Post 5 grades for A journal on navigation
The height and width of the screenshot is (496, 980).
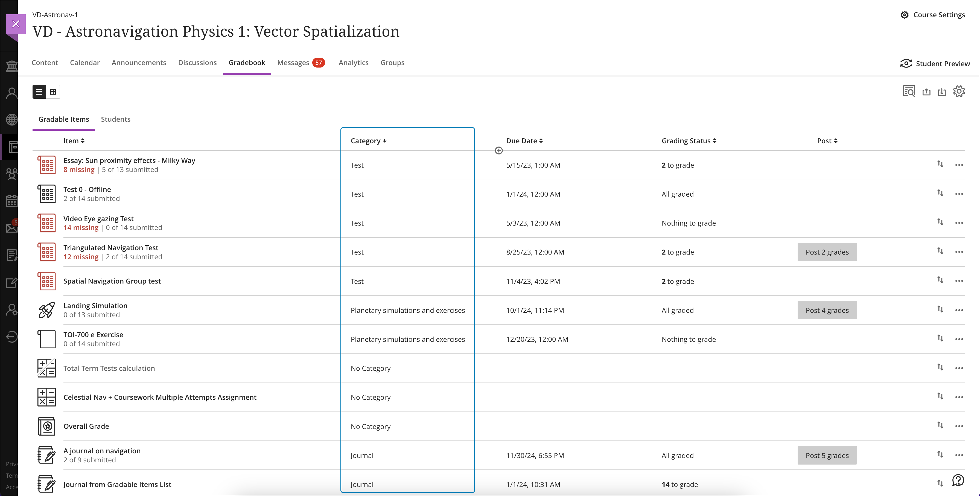[827, 455]
